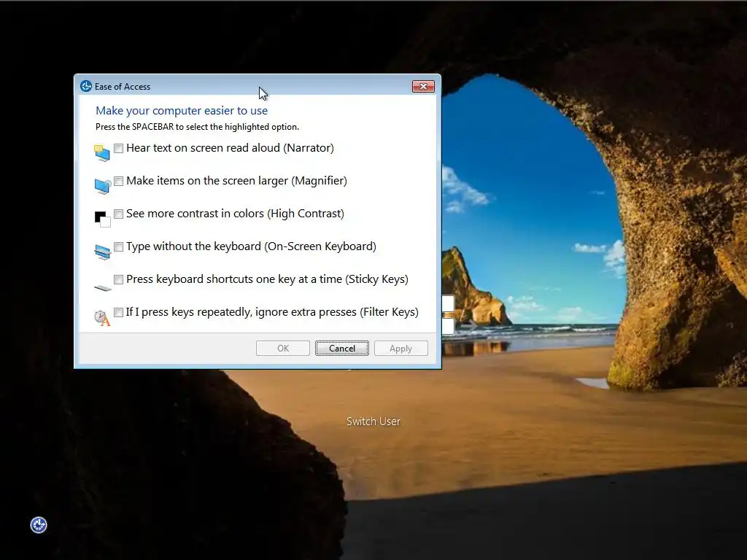The image size is (747, 560).
Task: Click 'Hear text on screen read aloud (Narrator)' label
Action: tap(230, 148)
